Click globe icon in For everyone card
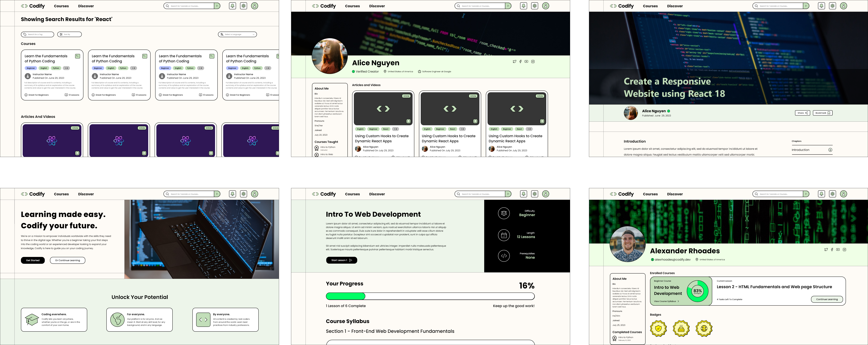868x345 pixels. 118,319
